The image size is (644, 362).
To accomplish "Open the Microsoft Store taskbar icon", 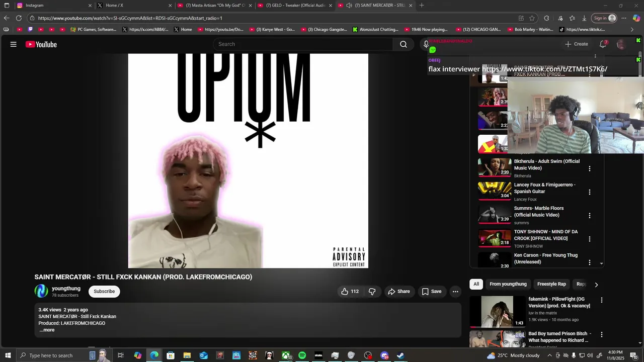I will click(x=171, y=355).
